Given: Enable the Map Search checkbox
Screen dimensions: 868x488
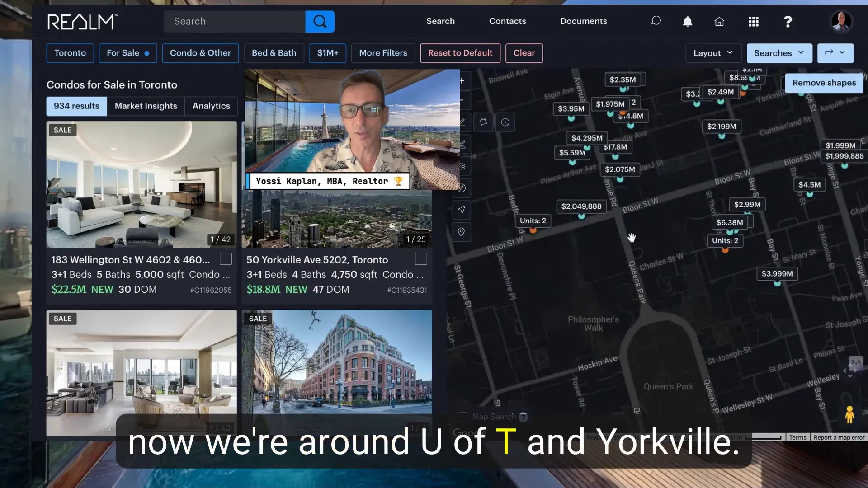Looking at the screenshot, I should tap(462, 417).
